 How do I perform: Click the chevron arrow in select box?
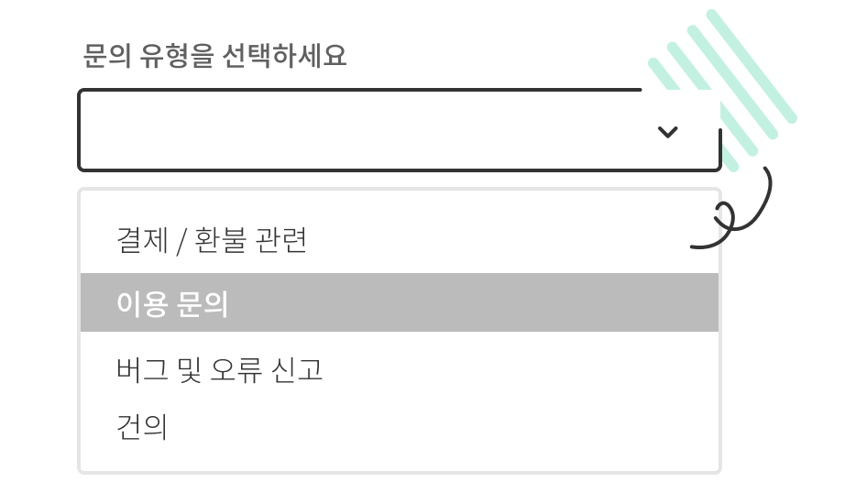(668, 132)
